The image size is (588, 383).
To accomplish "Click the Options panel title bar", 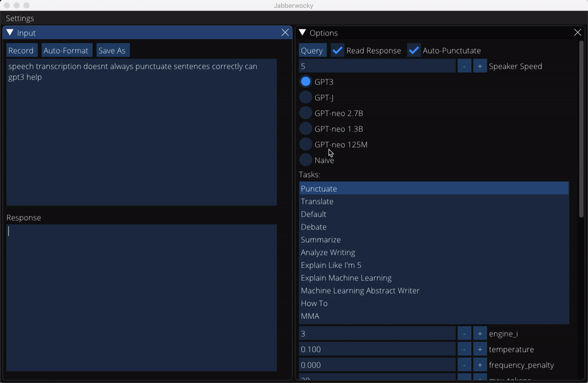I will (440, 32).
